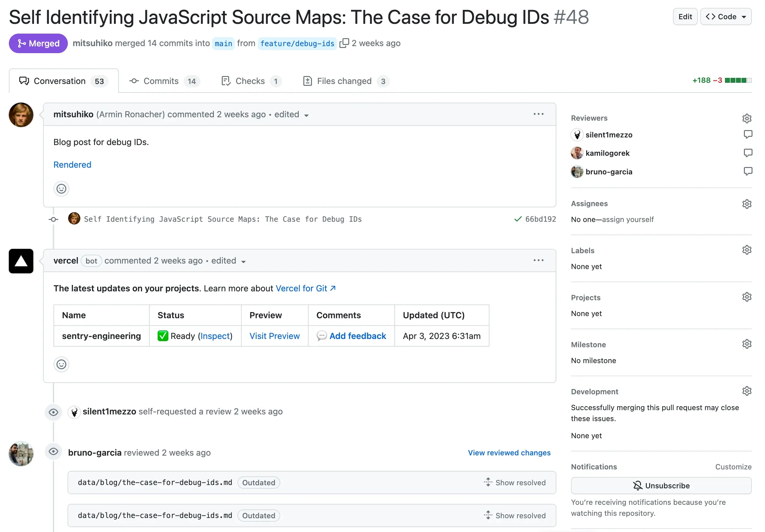Open the Visit Preview link
The height and width of the screenshot is (532, 765).
coord(274,336)
